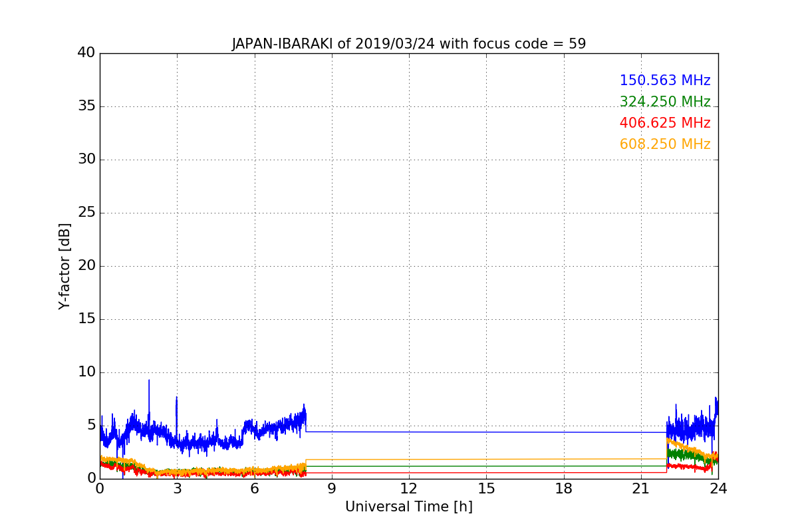Click the y-axis tick label 40
This screenshot has height=532, width=798.
click(86, 53)
